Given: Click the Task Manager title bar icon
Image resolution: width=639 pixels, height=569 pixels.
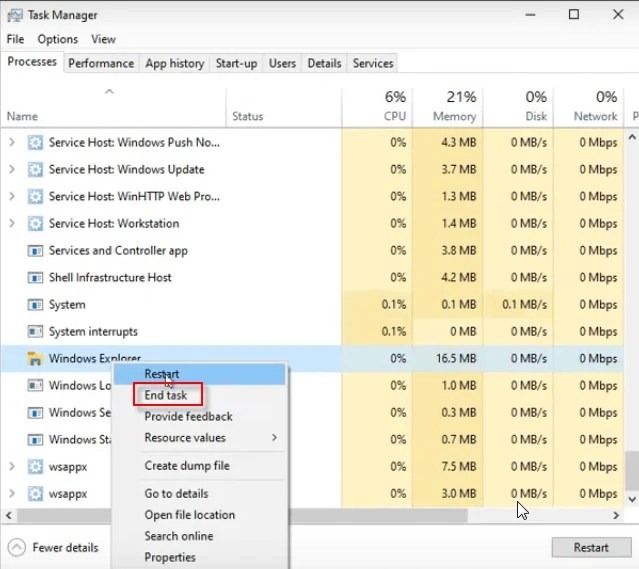Looking at the screenshot, I should pos(15,15).
